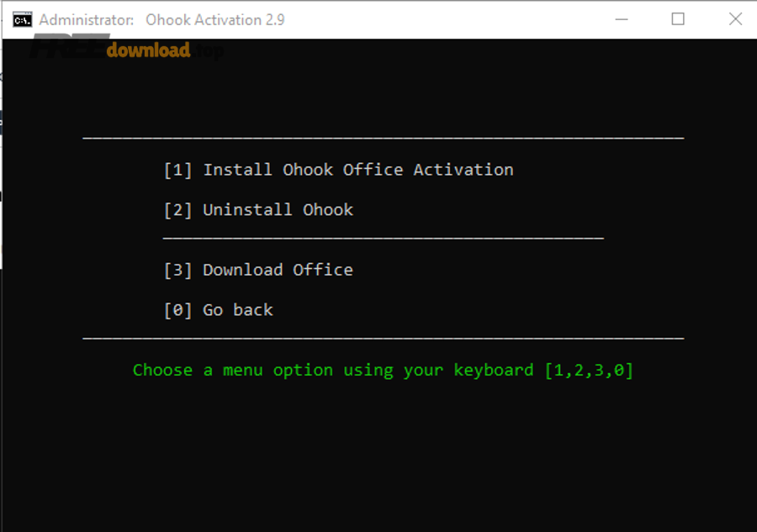Click the separator line above the green prompt
The image size is (757, 532).
384,339
